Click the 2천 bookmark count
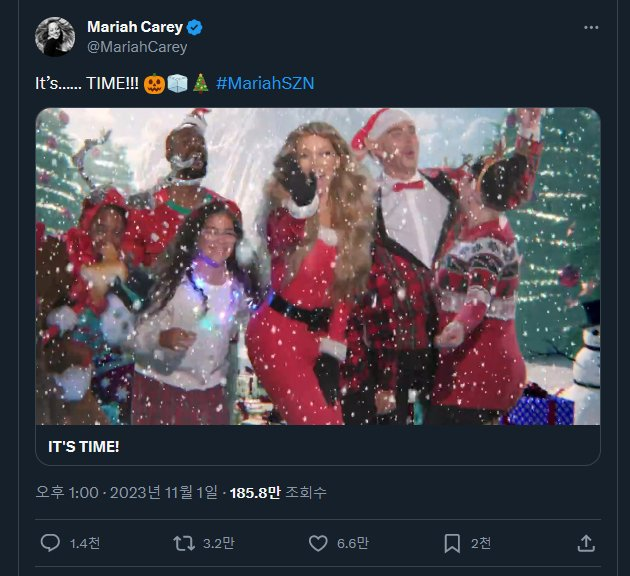 pyautogui.click(x=481, y=543)
